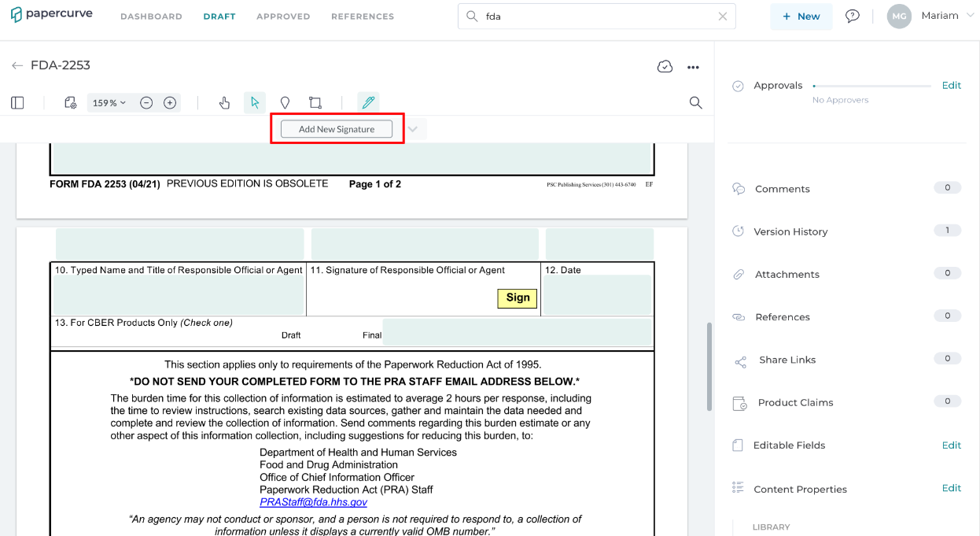Open the Approved tab
Image resolution: width=980 pixels, height=536 pixels.
point(283,17)
